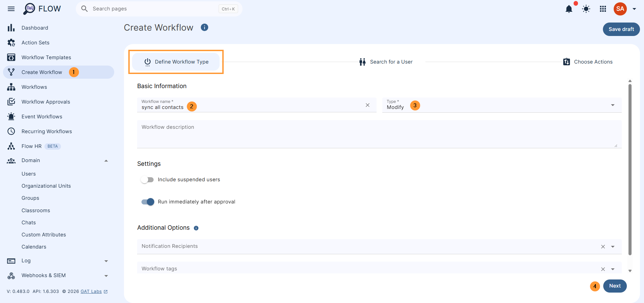Image resolution: width=644 pixels, height=303 pixels.
Task: Click the Workflow Templates icon
Action: point(11,58)
